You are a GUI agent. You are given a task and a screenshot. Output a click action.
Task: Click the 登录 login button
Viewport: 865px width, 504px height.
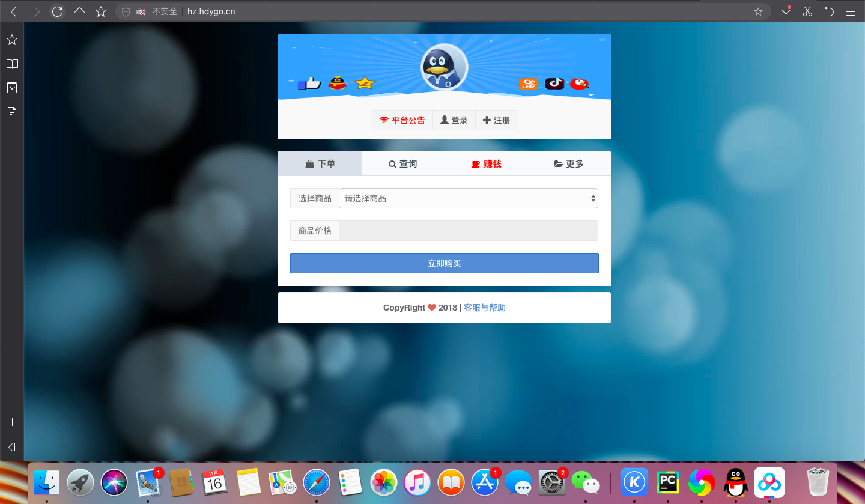[454, 120]
